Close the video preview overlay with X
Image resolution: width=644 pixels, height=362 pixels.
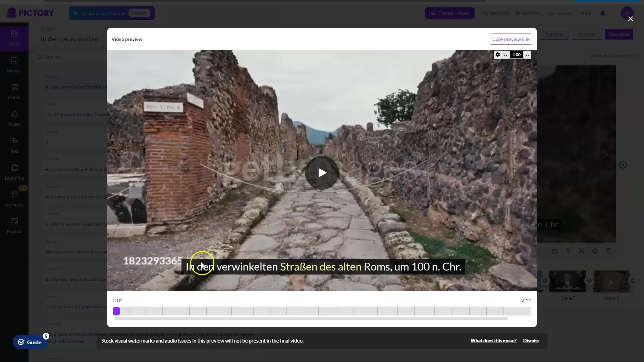coord(631,19)
